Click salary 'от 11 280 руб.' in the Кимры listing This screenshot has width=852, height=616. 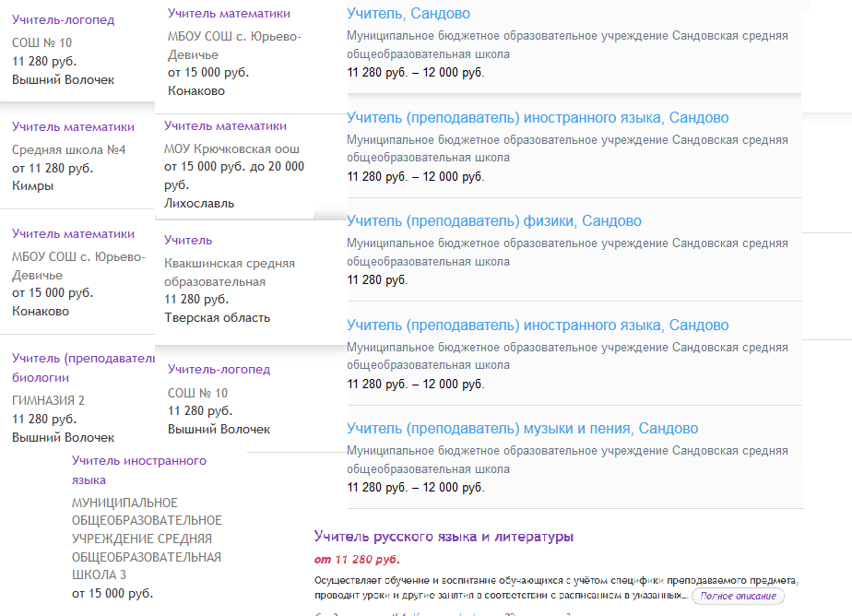pyautogui.click(x=53, y=168)
